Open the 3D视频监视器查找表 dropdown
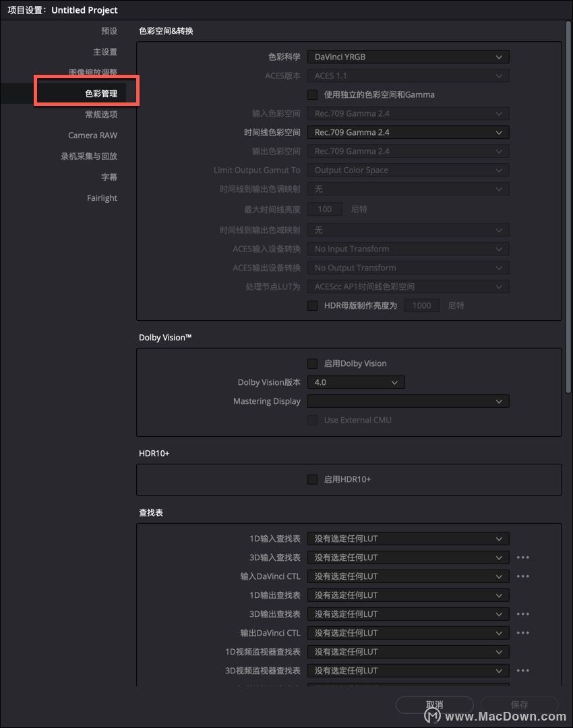Screen dimensions: 573x728 [408, 671]
